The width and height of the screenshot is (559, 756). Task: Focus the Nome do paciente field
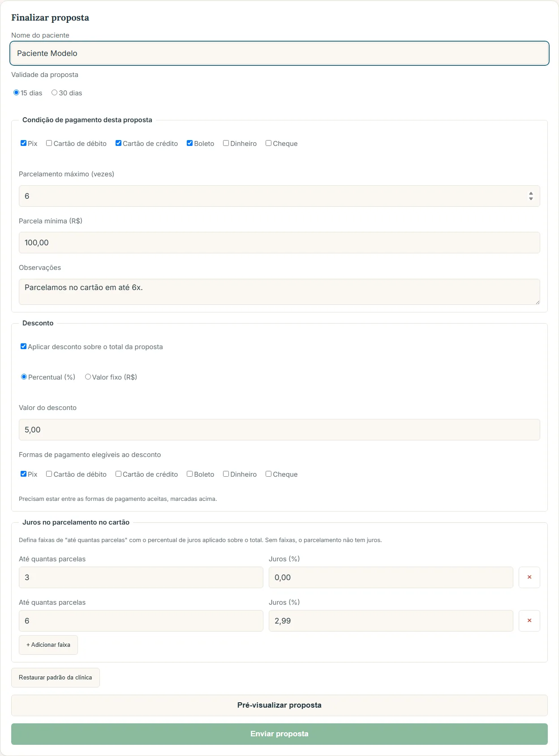279,53
